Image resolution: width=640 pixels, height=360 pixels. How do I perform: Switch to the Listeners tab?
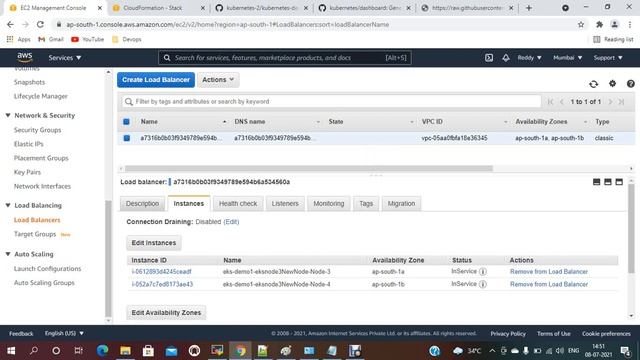285,203
